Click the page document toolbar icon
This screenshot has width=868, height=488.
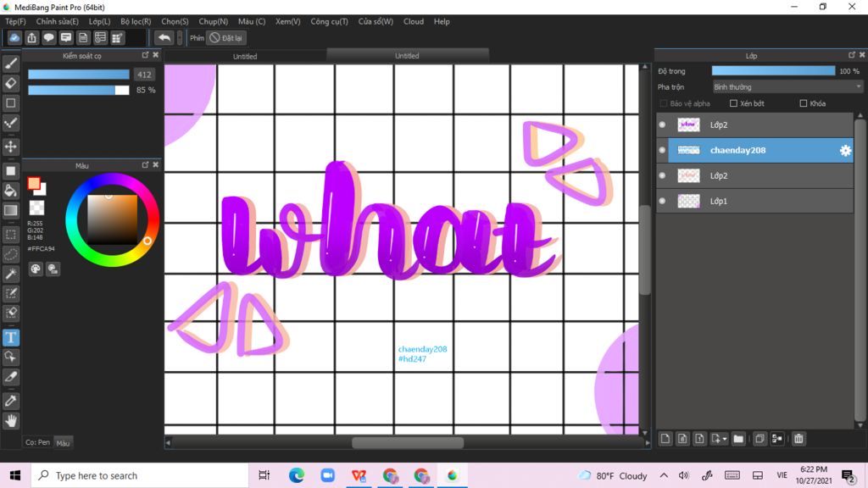pyautogui.click(x=83, y=37)
